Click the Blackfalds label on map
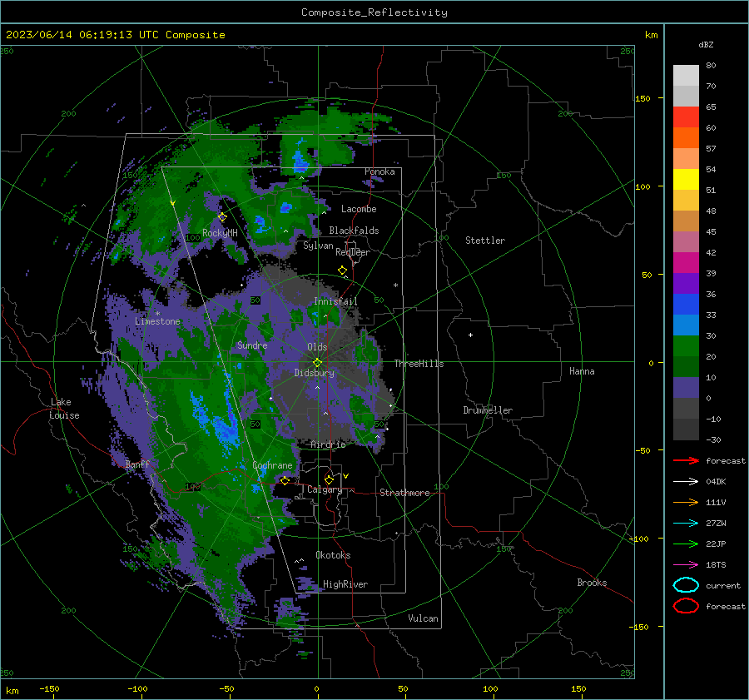Image resolution: width=749 pixels, height=700 pixels. pos(354,231)
